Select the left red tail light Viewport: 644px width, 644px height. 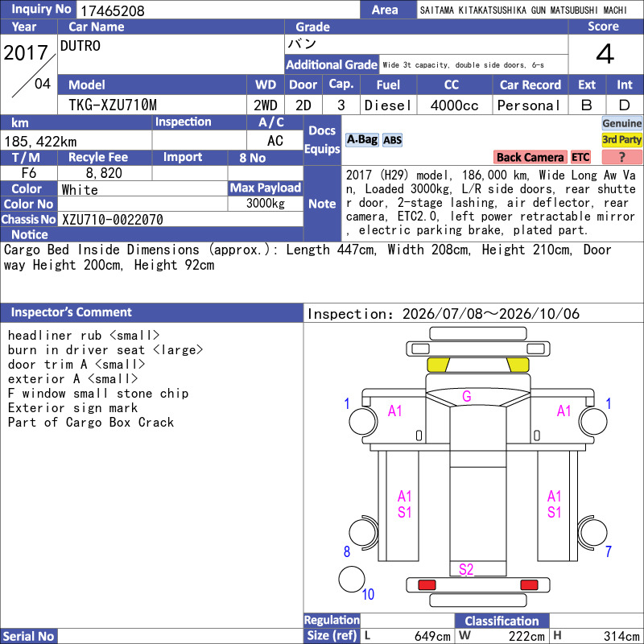(427, 584)
